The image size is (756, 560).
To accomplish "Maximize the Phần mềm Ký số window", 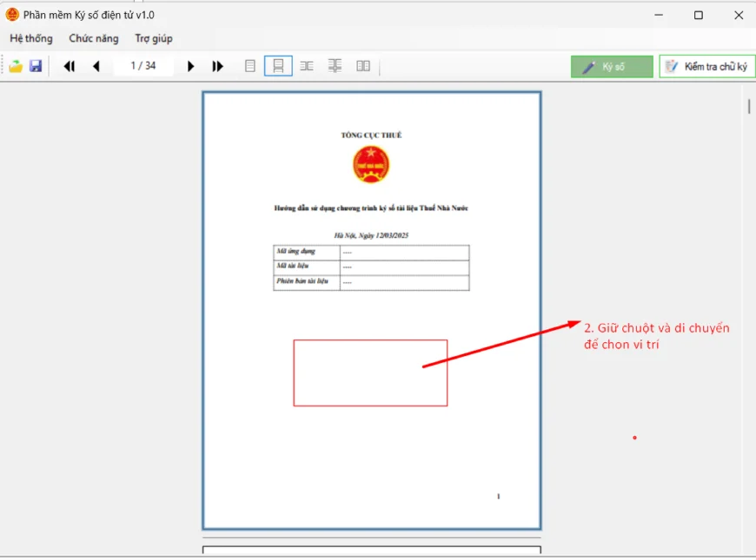I will (x=698, y=15).
